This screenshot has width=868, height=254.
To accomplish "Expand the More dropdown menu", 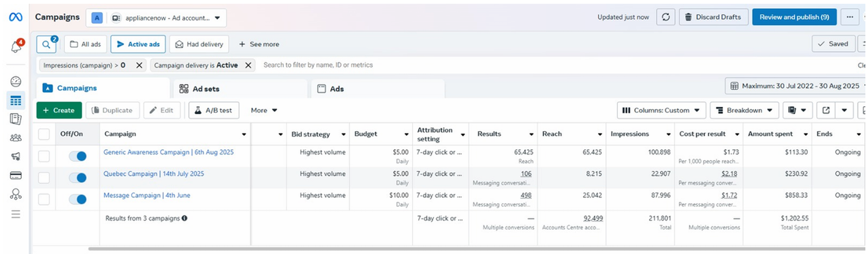I will (x=264, y=110).
